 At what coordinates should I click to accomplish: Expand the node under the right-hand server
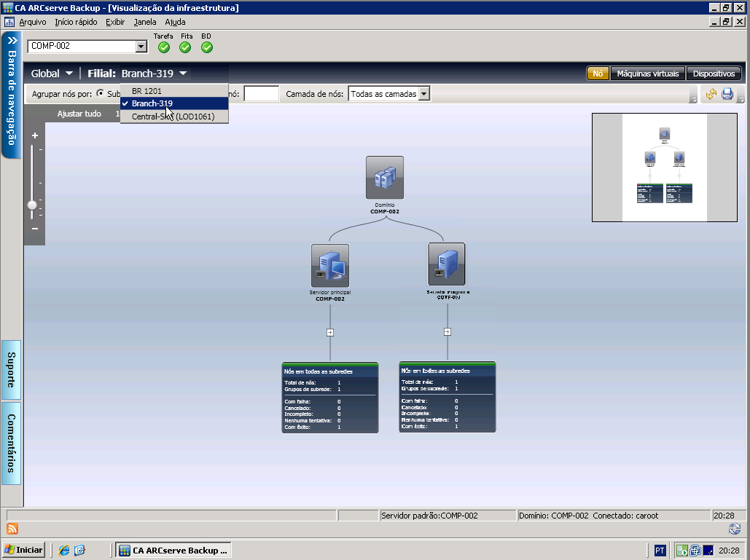448,331
